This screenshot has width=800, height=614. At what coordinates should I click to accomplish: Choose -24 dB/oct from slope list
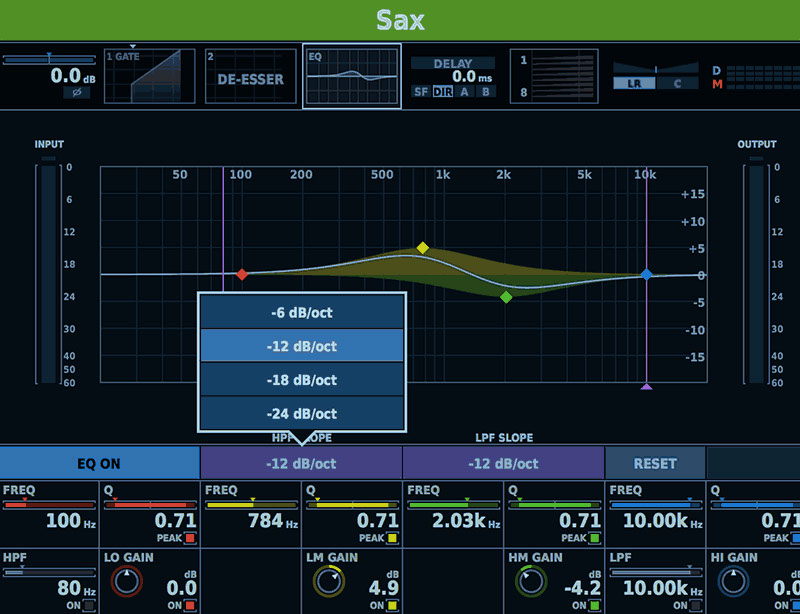tap(302, 413)
